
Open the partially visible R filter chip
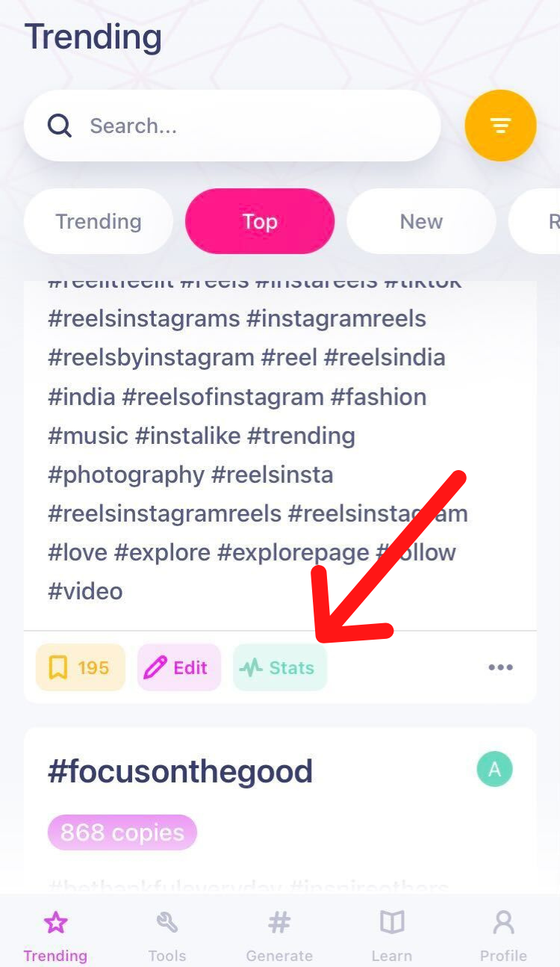coord(551,221)
